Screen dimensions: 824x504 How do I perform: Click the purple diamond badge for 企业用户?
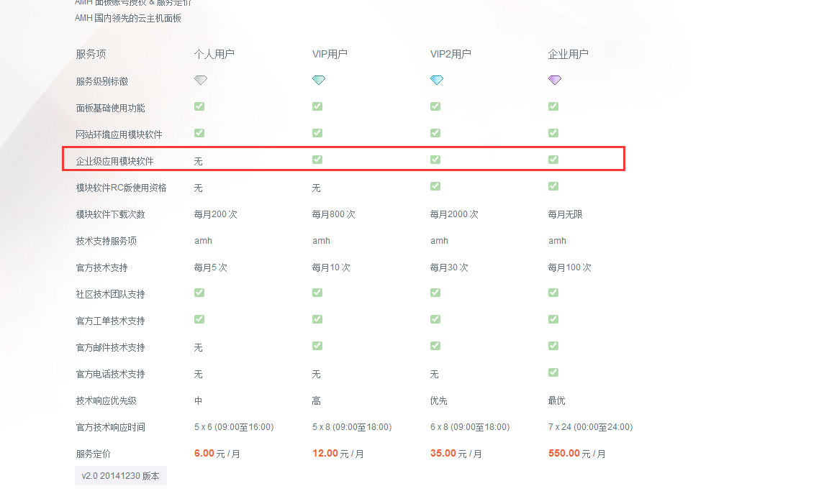point(555,81)
